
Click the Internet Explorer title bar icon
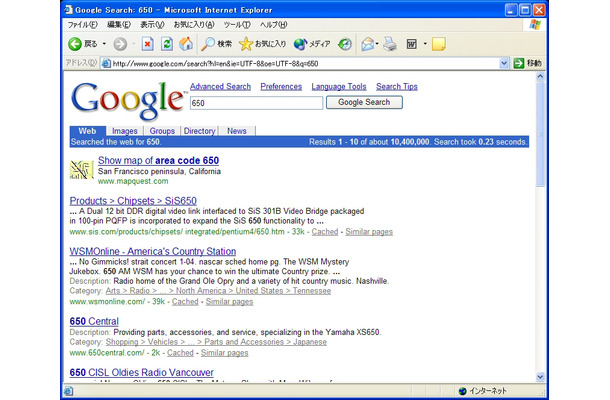pos(68,9)
